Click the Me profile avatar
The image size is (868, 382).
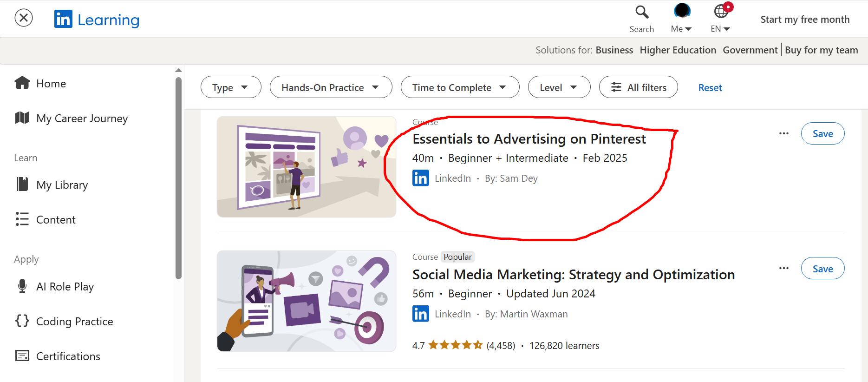pos(682,11)
